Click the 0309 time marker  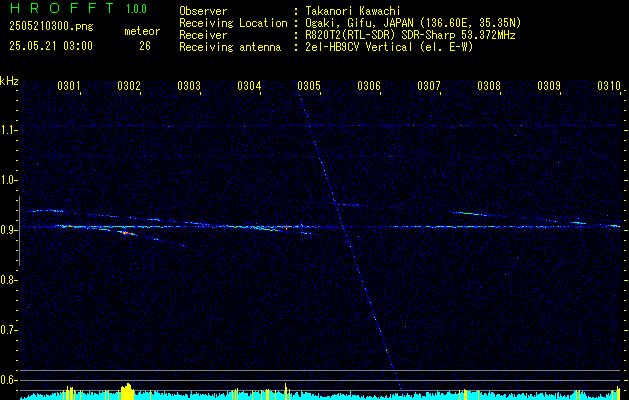point(549,85)
